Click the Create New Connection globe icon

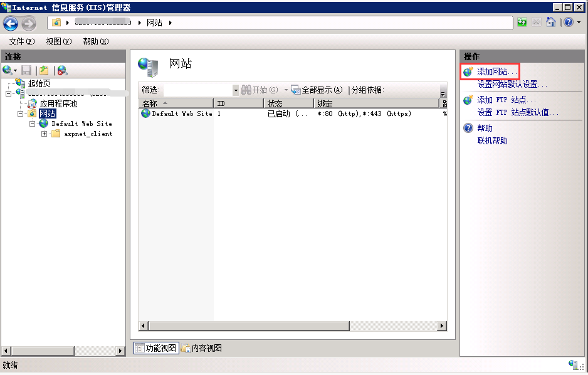point(8,70)
